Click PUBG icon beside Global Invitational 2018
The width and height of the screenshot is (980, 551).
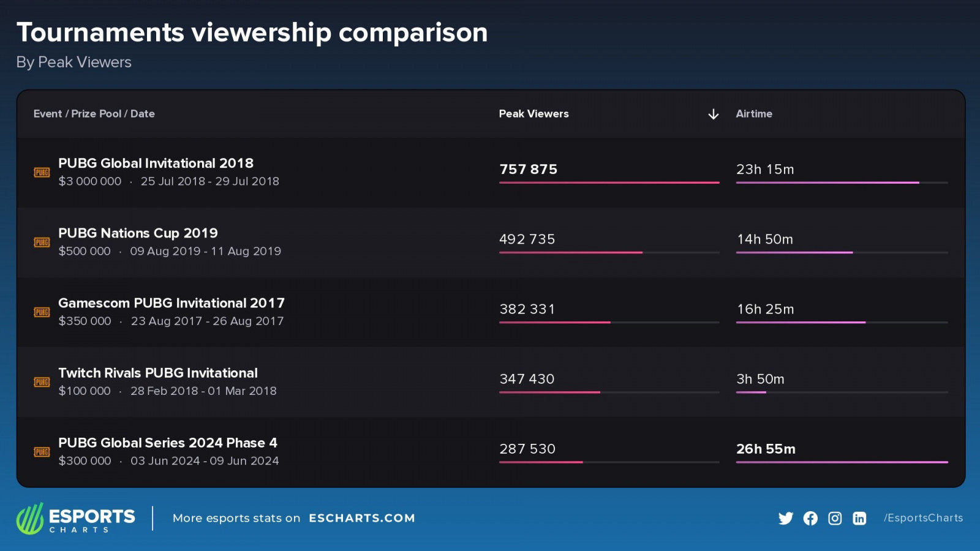(x=42, y=173)
